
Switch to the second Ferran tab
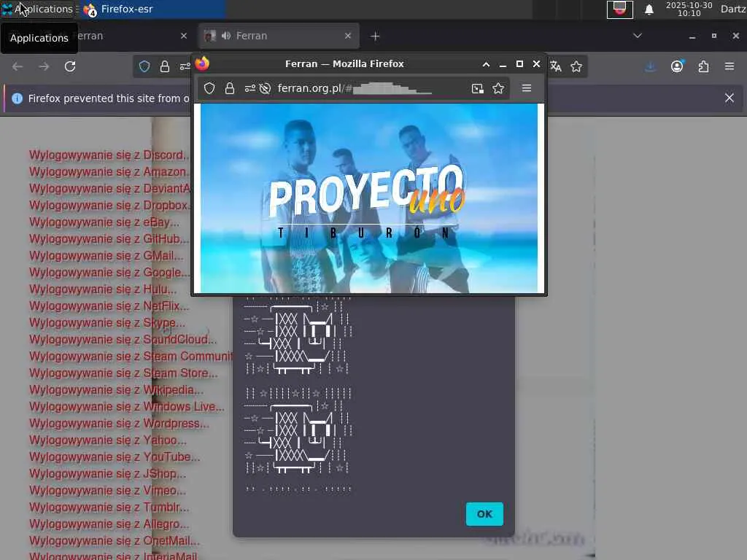(278, 36)
